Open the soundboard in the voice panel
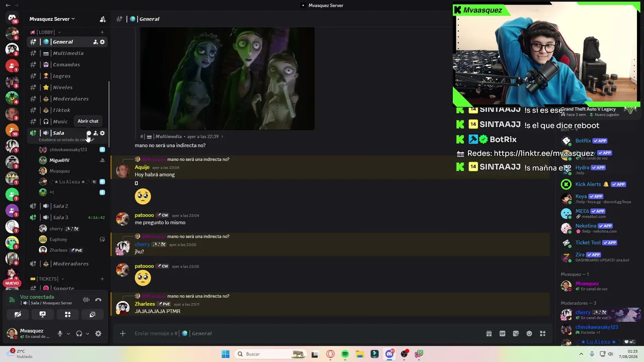 pos(93,315)
